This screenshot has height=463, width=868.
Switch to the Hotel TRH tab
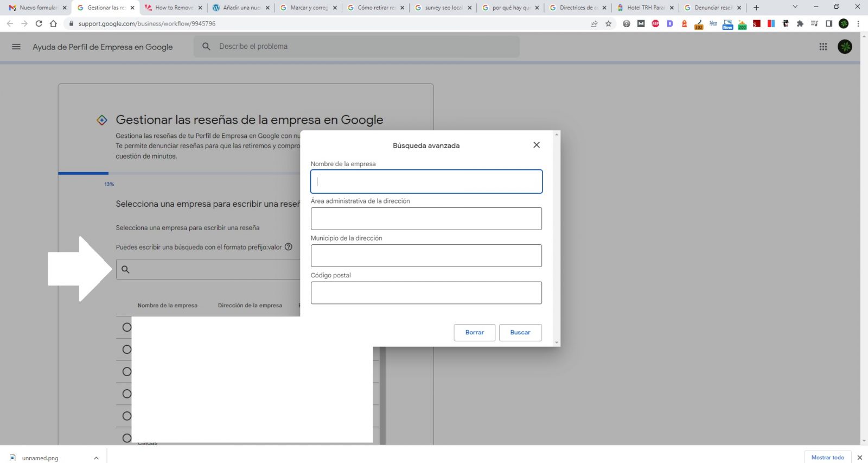[x=644, y=8]
